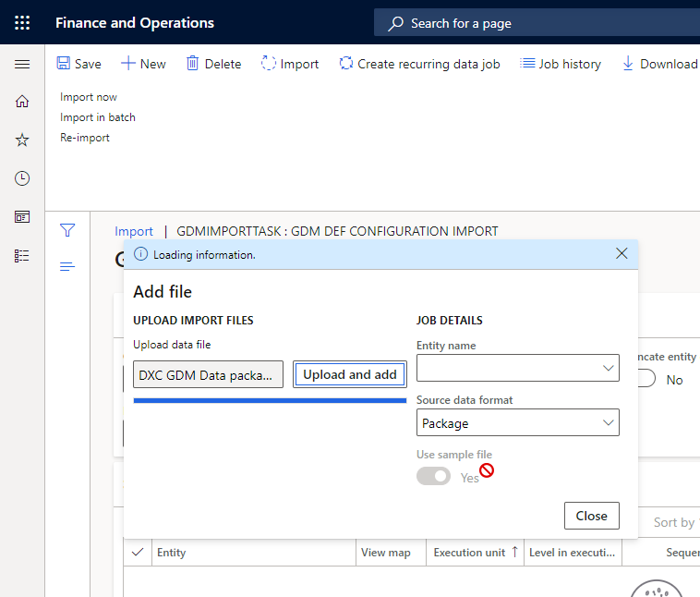Viewport: 700px width, 597px height.
Task: Choose Re-import
Action: (x=85, y=138)
